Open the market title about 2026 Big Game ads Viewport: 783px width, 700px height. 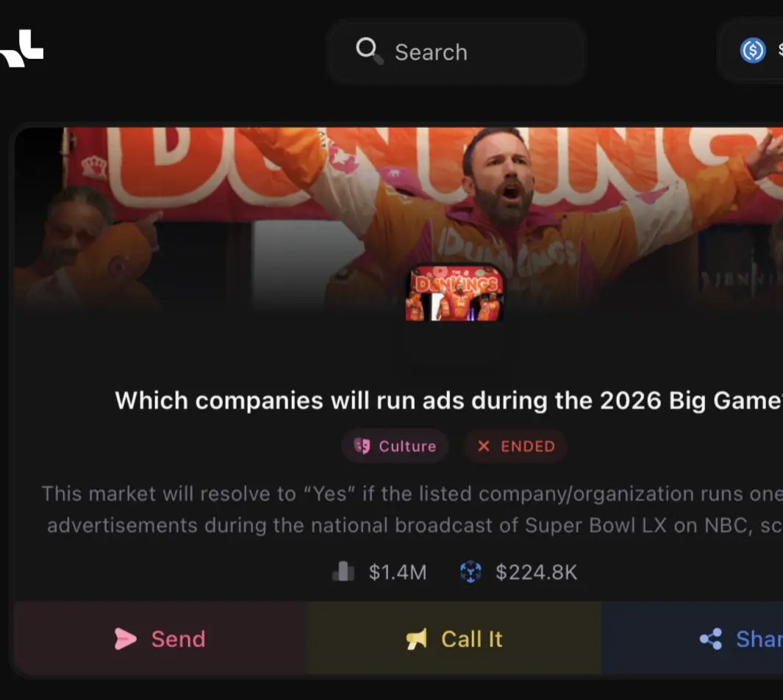pyautogui.click(x=448, y=401)
